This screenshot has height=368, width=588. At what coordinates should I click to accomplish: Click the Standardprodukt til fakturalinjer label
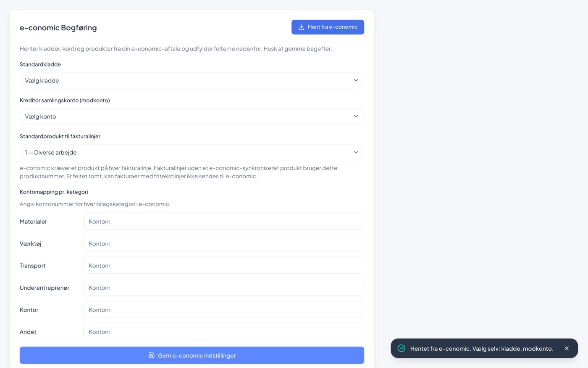(x=60, y=136)
